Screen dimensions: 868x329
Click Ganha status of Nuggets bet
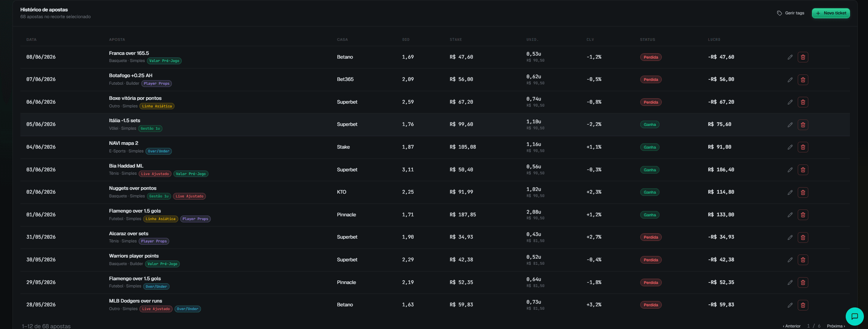point(650,192)
